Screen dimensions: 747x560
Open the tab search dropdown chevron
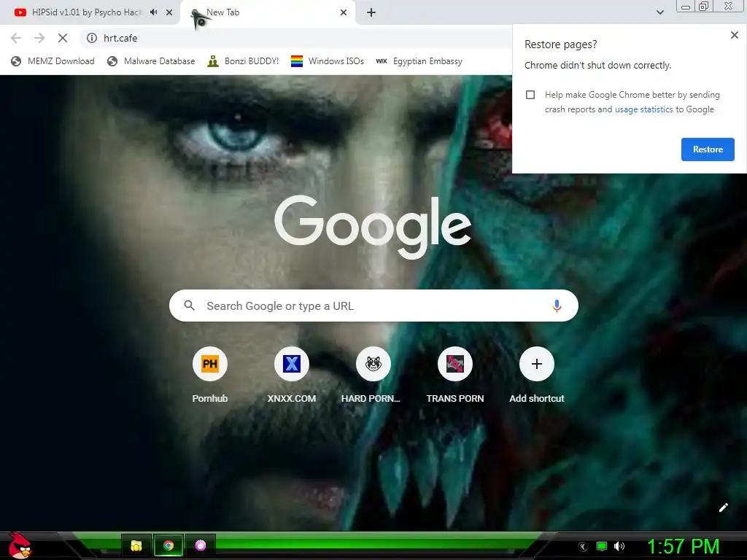pos(659,12)
